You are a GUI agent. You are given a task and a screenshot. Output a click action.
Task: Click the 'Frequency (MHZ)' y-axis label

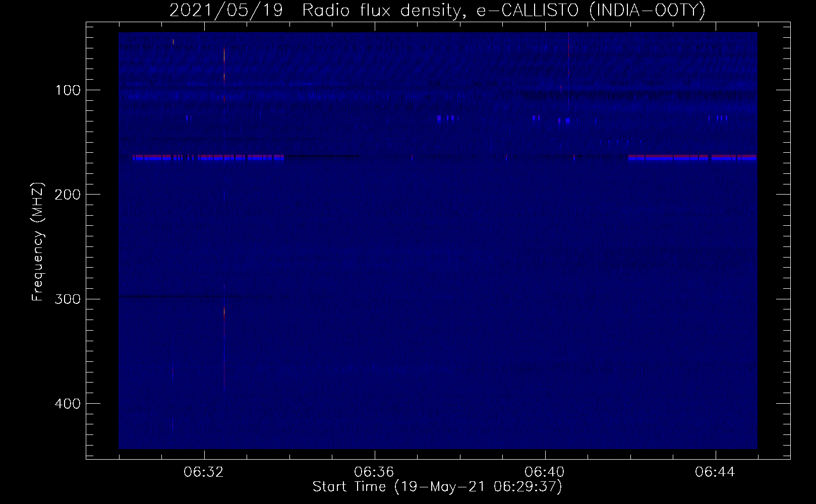pos(38,241)
